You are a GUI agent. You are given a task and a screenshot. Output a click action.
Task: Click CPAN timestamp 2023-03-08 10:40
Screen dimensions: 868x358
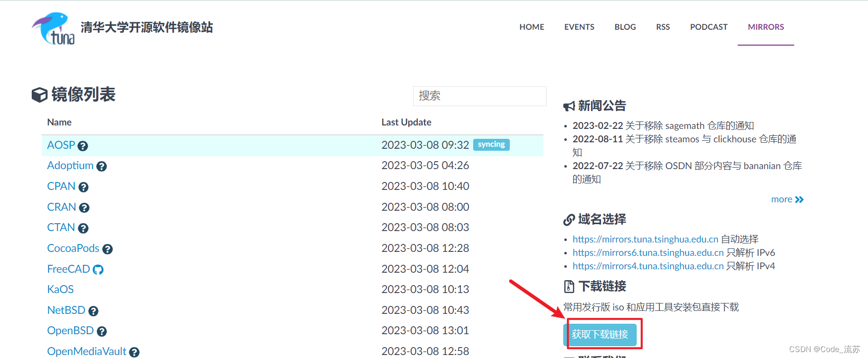click(425, 186)
